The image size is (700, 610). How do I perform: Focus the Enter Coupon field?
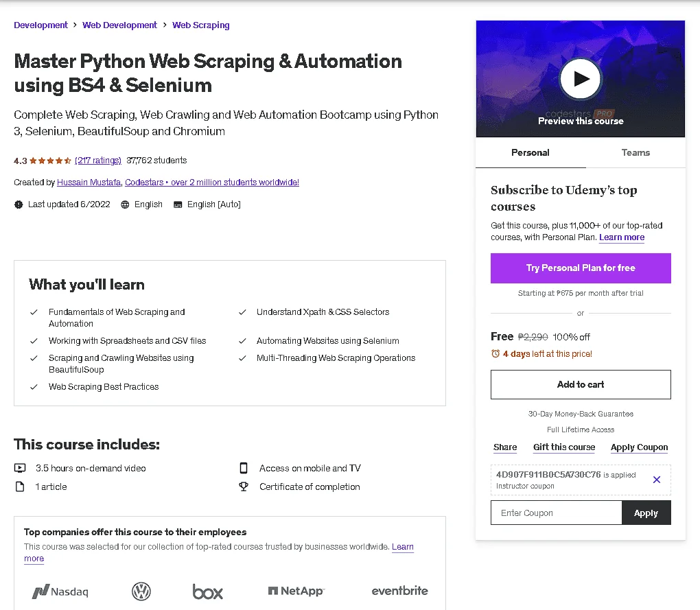click(x=557, y=513)
